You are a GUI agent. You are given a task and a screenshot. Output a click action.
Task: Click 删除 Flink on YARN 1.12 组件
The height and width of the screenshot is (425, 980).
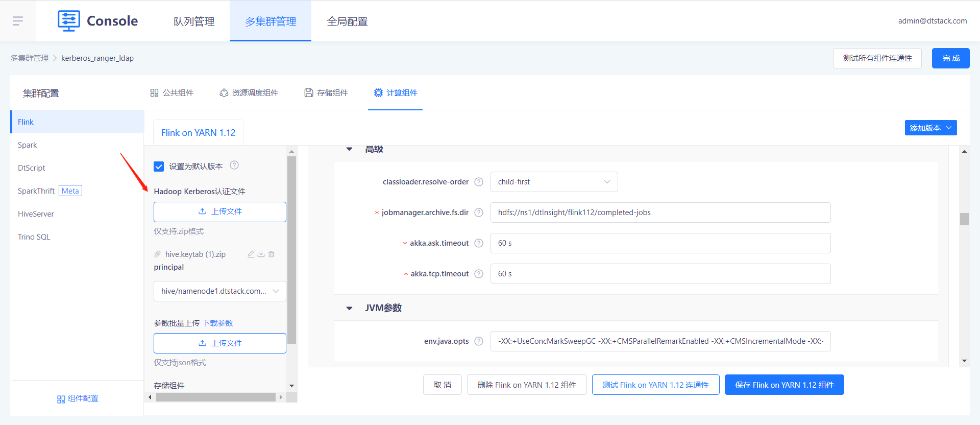point(527,385)
